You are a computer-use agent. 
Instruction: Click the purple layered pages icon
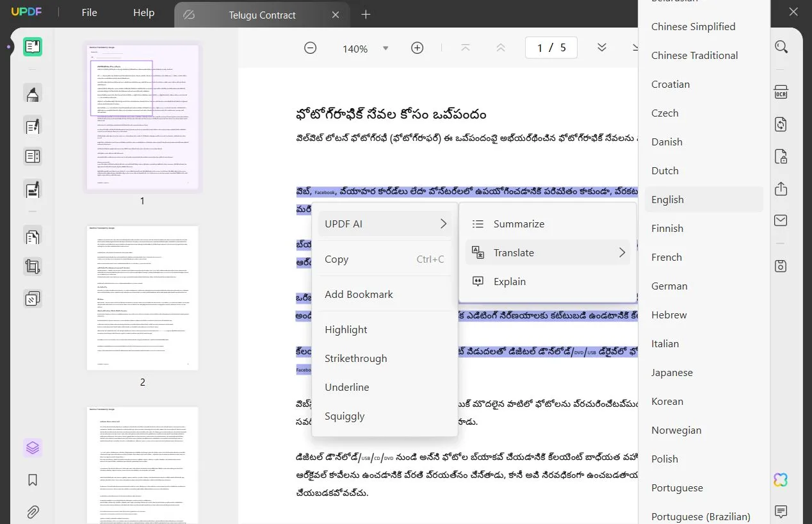point(33,448)
